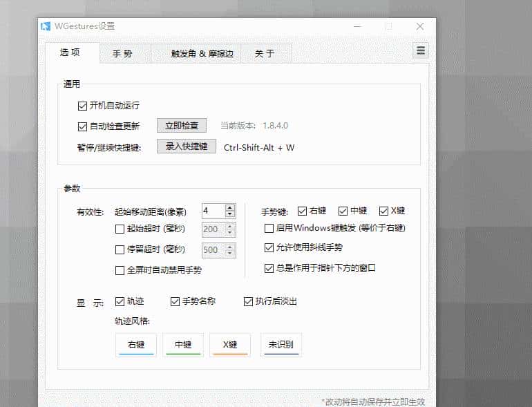This screenshot has height=407, width=532.
Task: Enable 启用Windows键触发 checkbox
Action: click(269, 228)
